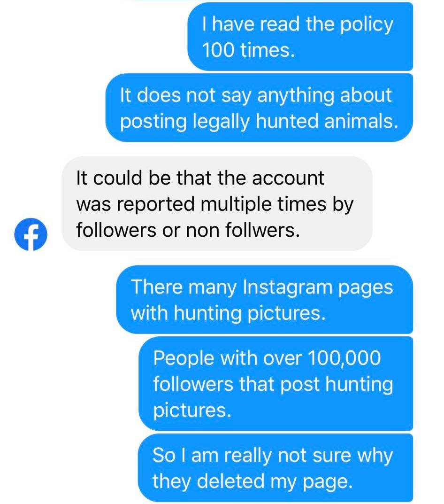
Task: Select the gray reply about the account being reported
Action: [x=217, y=203]
